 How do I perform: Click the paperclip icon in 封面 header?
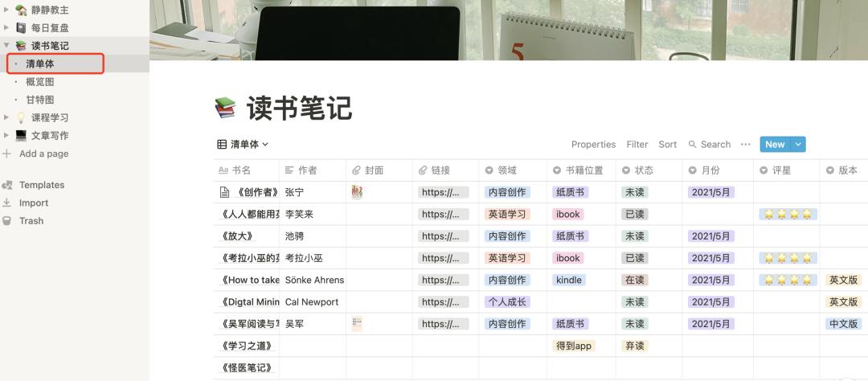click(356, 170)
